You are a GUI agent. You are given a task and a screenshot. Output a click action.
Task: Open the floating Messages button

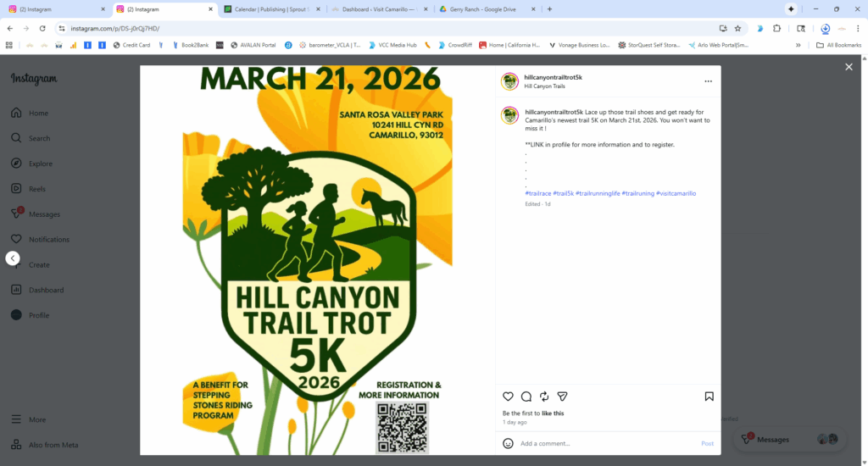772,440
